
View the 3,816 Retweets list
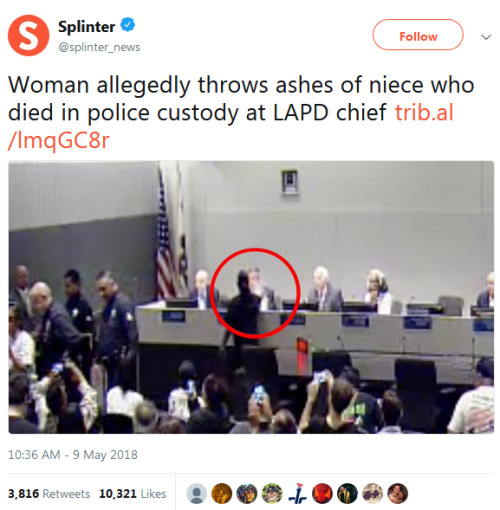(49, 494)
